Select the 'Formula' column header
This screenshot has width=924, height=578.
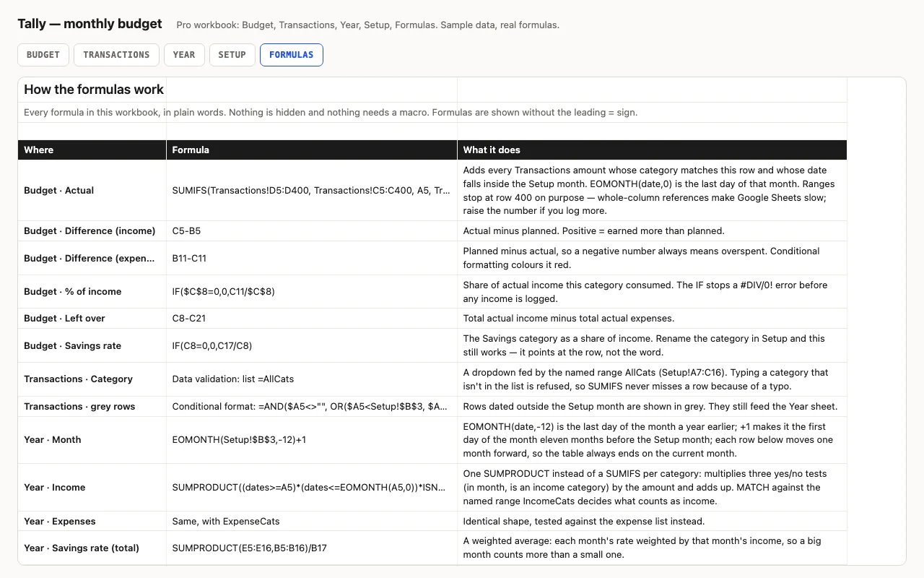(312, 150)
